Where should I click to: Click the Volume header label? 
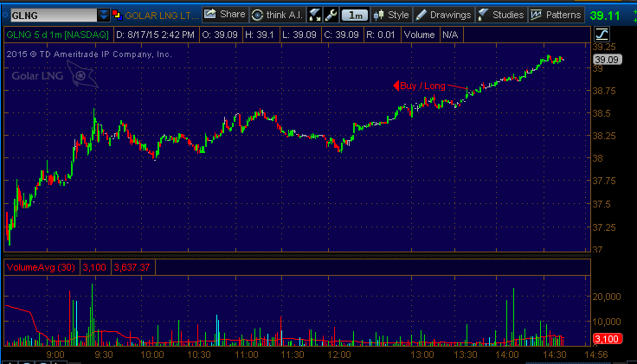419,35
